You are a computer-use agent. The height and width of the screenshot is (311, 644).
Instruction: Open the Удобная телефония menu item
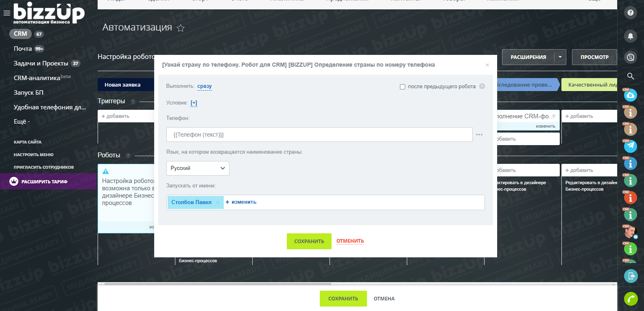click(x=50, y=107)
